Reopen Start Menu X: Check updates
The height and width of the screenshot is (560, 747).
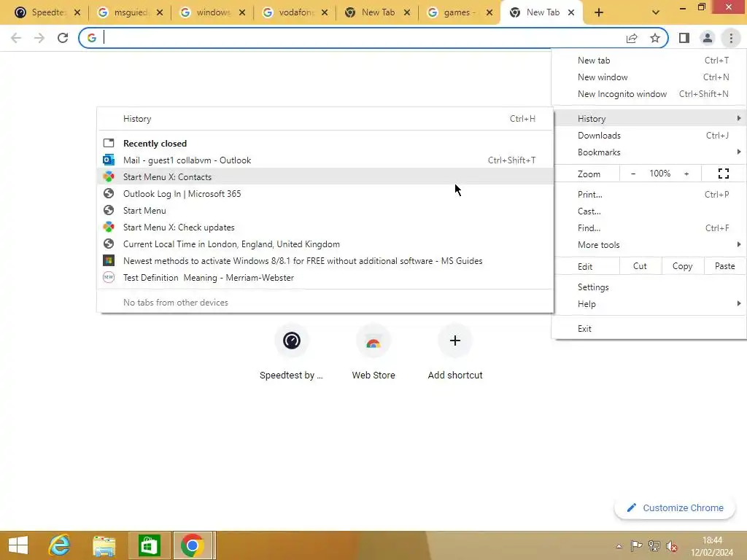pos(325,227)
